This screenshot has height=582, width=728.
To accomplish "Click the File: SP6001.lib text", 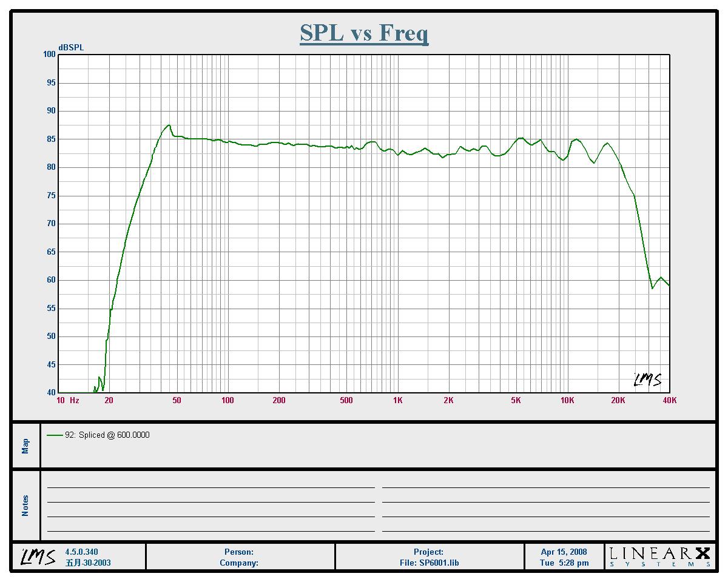I will pyautogui.click(x=430, y=563).
